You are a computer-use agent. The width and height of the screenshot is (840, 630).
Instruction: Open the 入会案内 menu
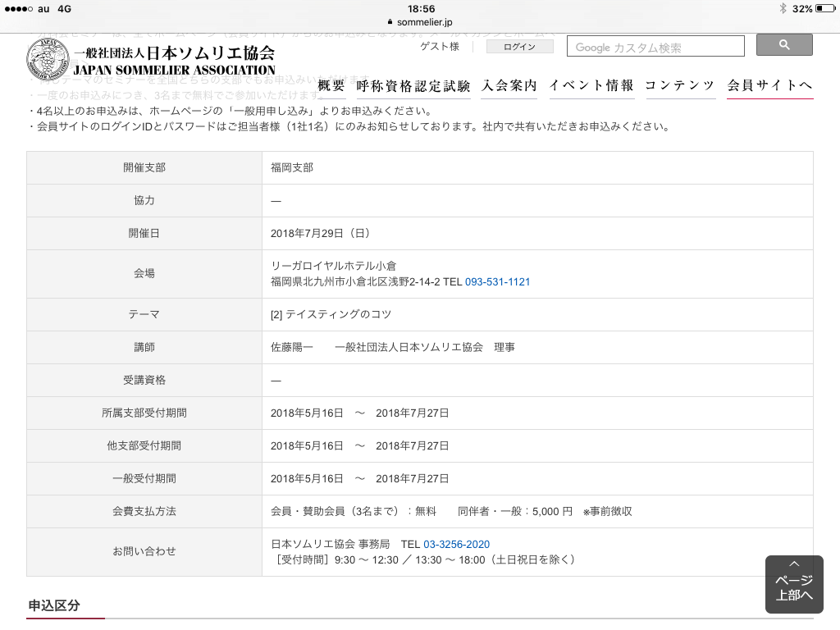(x=509, y=85)
